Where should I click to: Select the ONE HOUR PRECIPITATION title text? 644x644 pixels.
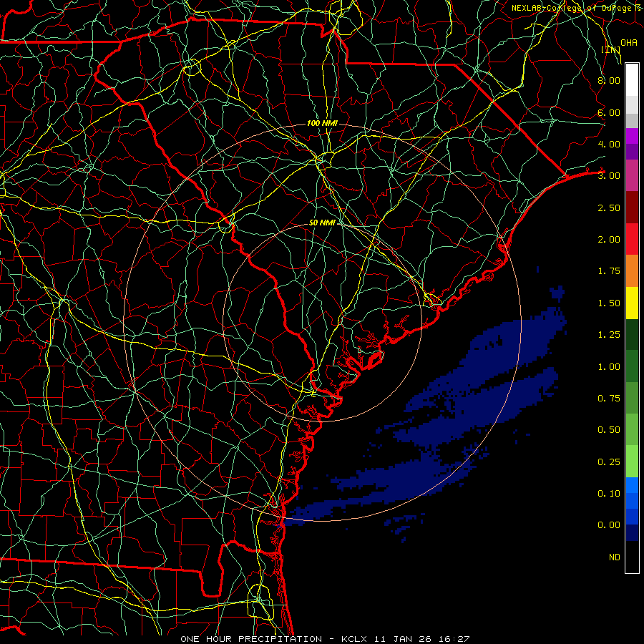click(251, 639)
